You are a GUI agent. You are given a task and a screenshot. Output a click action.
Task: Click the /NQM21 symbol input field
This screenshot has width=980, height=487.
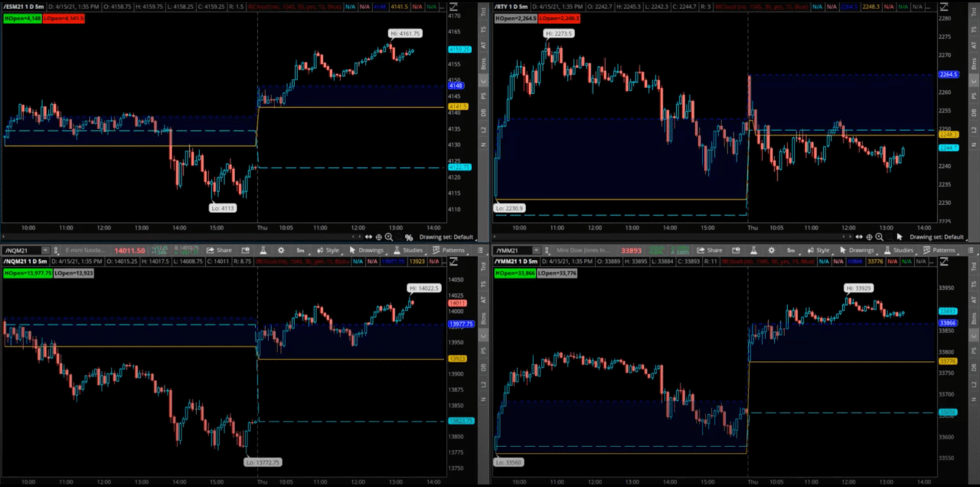click(x=22, y=251)
